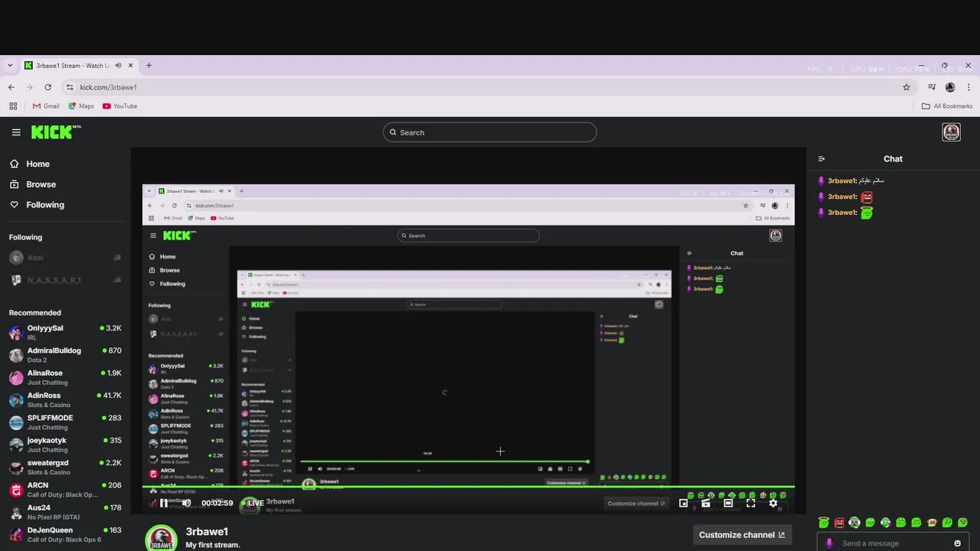The height and width of the screenshot is (551, 980).
Task: Open N_A_S_S_A_R_1 channel in Following list
Action: pyautogui.click(x=65, y=280)
